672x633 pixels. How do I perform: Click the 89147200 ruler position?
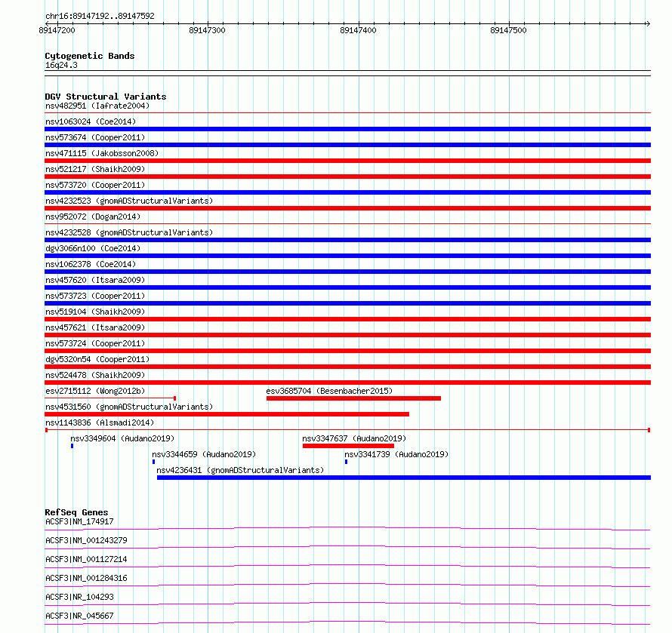coord(57,30)
